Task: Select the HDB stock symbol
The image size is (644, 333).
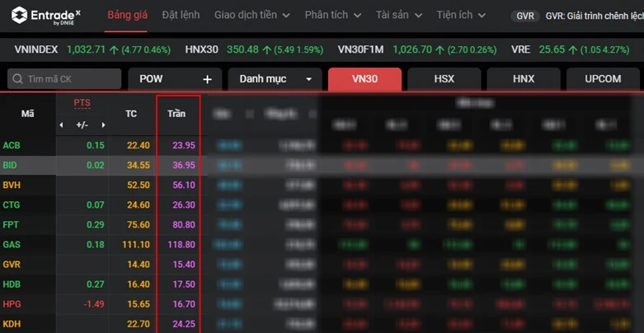Action: pos(12,284)
